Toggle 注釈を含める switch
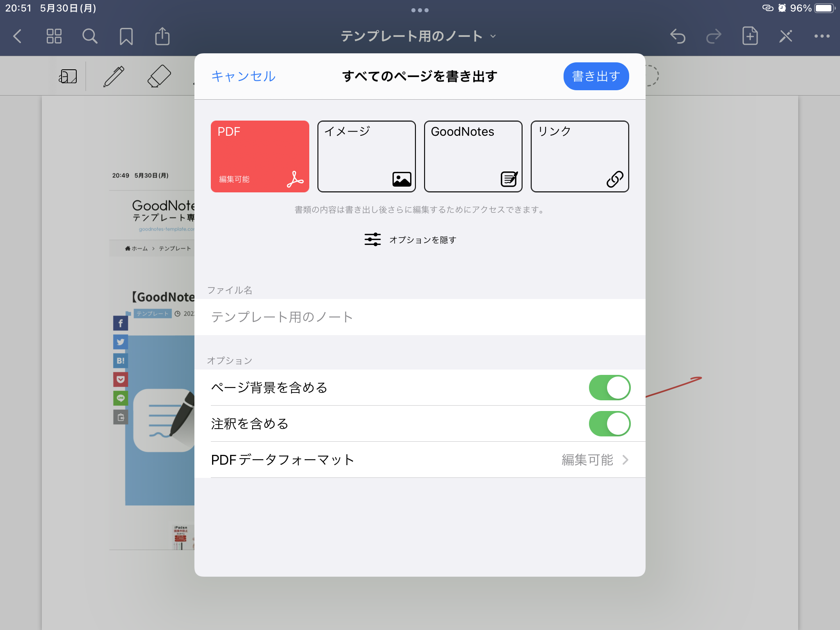This screenshot has width=840, height=630. coord(609,424)
